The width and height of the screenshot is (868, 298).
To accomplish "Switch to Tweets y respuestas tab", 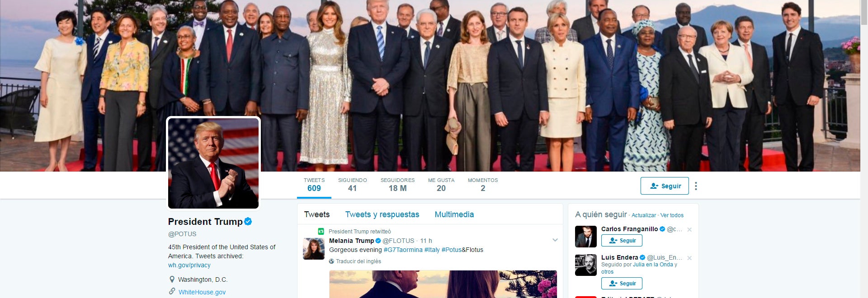I will pos(382,214).
